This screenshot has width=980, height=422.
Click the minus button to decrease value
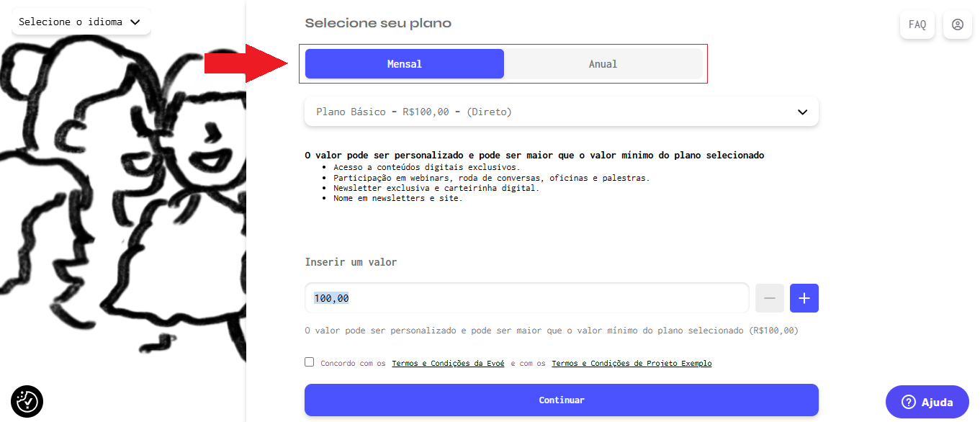[770, 298]
